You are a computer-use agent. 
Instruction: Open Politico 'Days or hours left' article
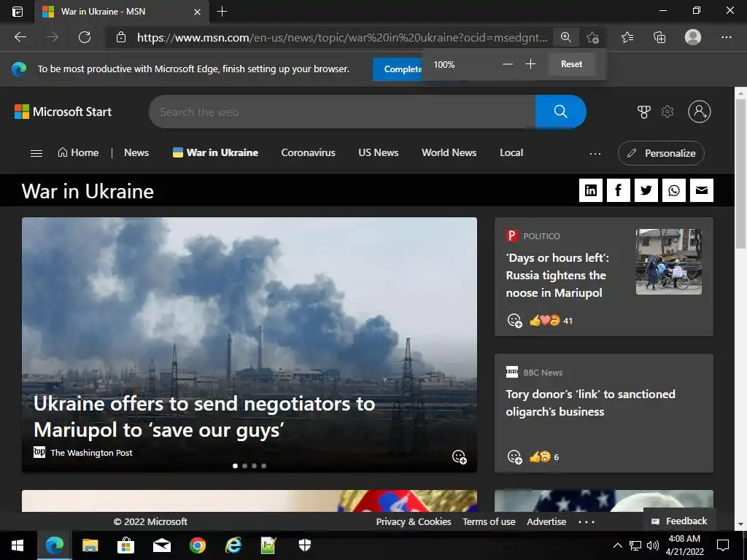557,275
